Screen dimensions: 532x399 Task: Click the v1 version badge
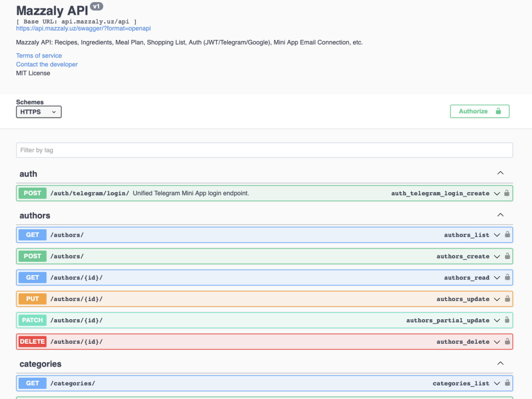click(96, 6)
